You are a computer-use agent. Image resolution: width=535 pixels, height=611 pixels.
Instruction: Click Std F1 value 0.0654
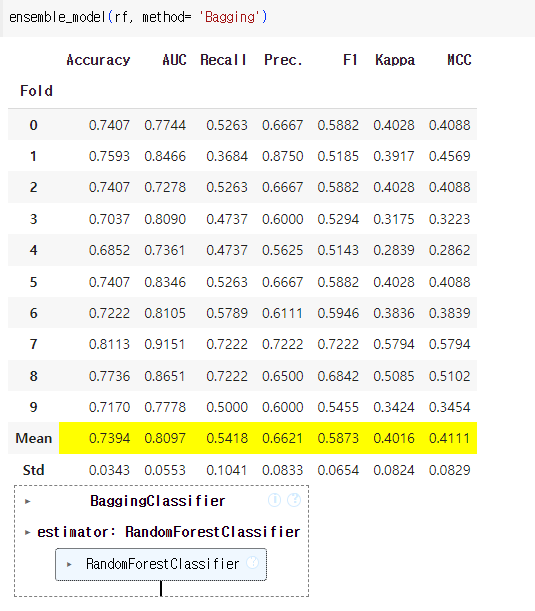click(x=338, y=470)
